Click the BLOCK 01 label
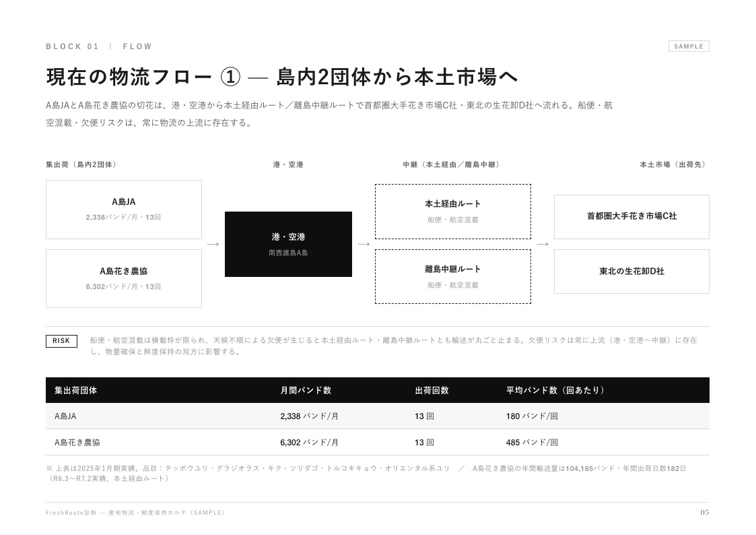 [x=72, y=46]
